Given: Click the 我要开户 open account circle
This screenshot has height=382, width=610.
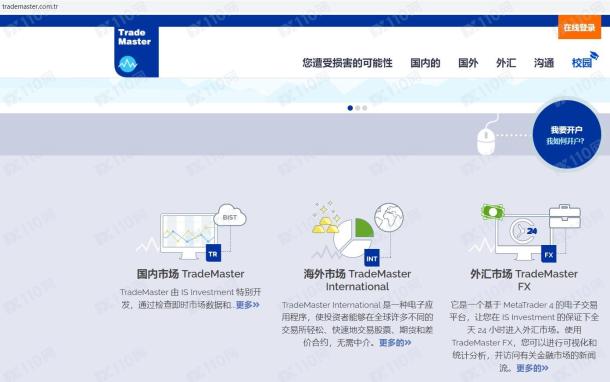Looking at the screenshot, I should pos(566,134).
